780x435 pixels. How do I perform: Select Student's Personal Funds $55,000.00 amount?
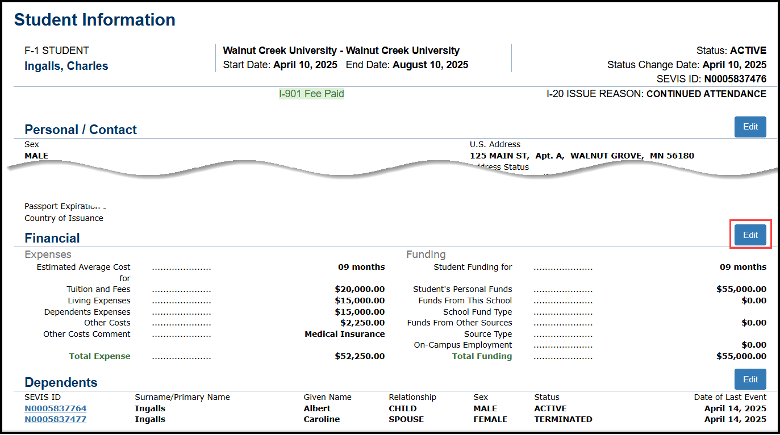pyautogui.click(x=741, y=289)
